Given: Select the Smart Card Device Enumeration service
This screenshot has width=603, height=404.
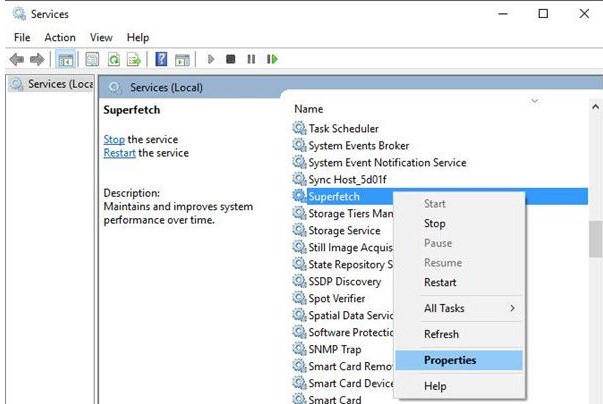Looking at the screenshot, I should point(350,383).
